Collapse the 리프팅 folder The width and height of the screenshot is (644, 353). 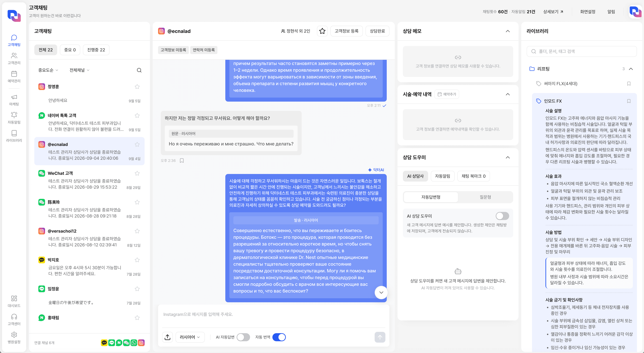click(631, 69)
